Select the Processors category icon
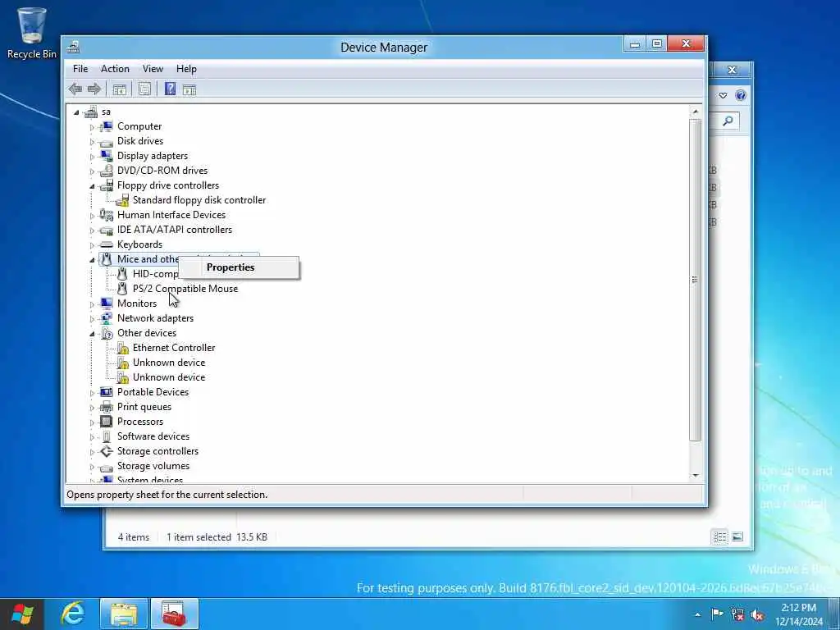This screenshot has width=840, height=630. click(x=106, y=422)
